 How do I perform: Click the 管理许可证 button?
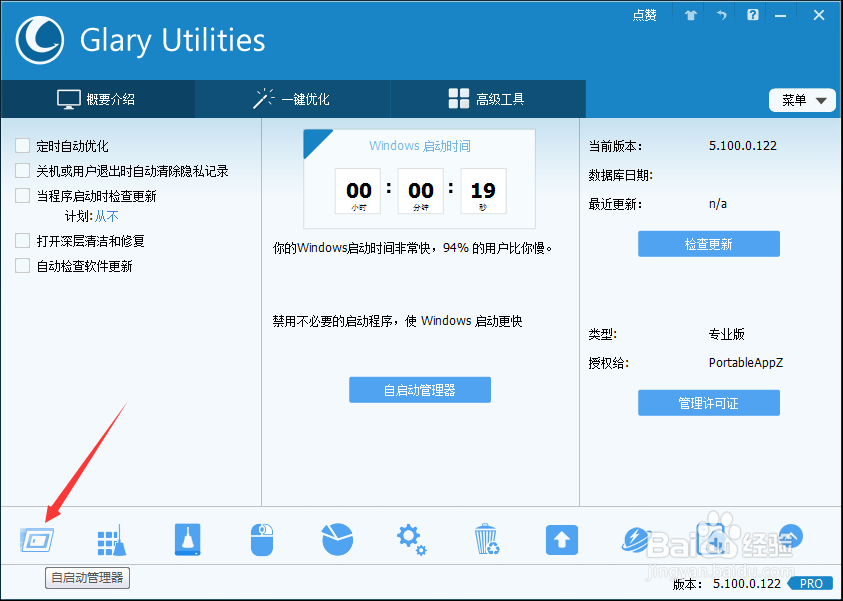pos(709,403)
